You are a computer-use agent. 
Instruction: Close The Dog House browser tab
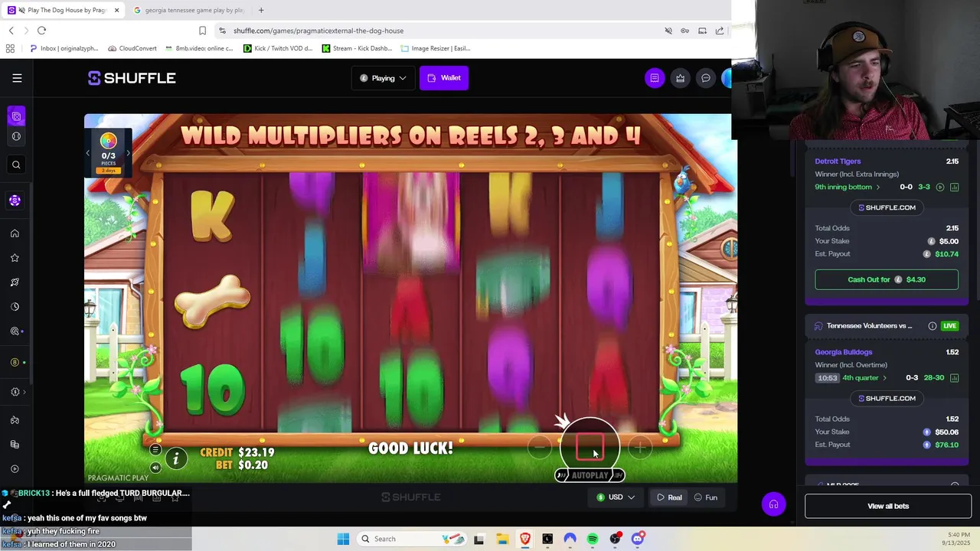click(117, 10)
